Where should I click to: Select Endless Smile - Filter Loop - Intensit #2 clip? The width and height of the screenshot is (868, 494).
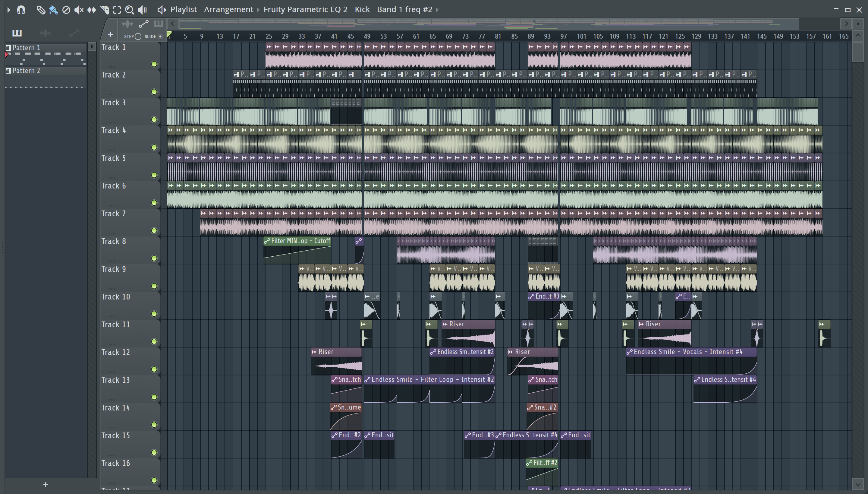[x=429, y=389]
